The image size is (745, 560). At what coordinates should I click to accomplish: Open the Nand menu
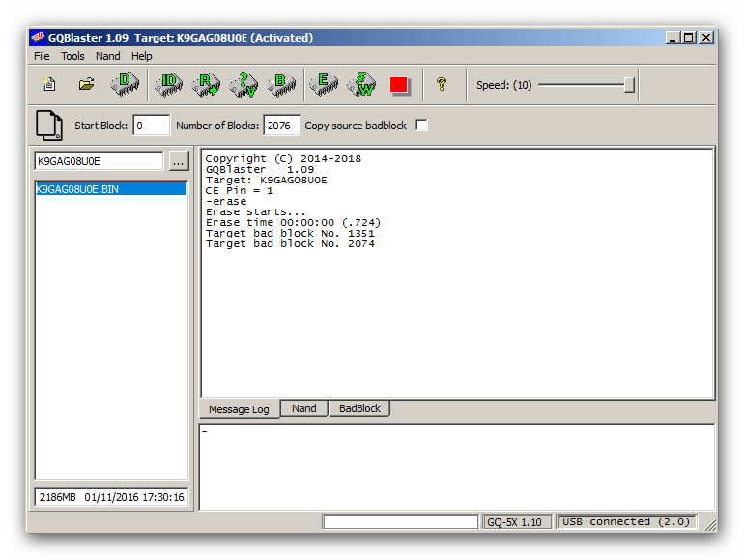(108, 56)
